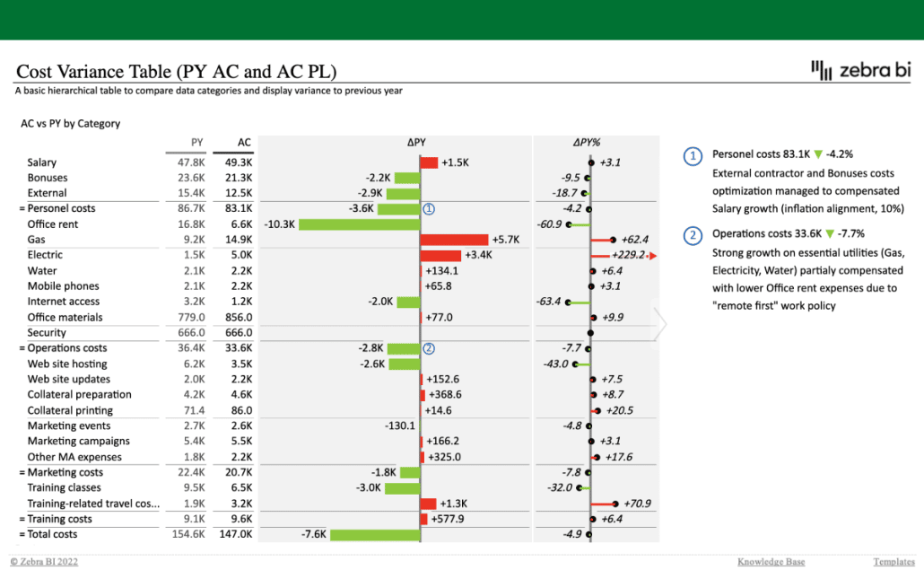
Task: Open the Templates link
Action: point(893,561)
